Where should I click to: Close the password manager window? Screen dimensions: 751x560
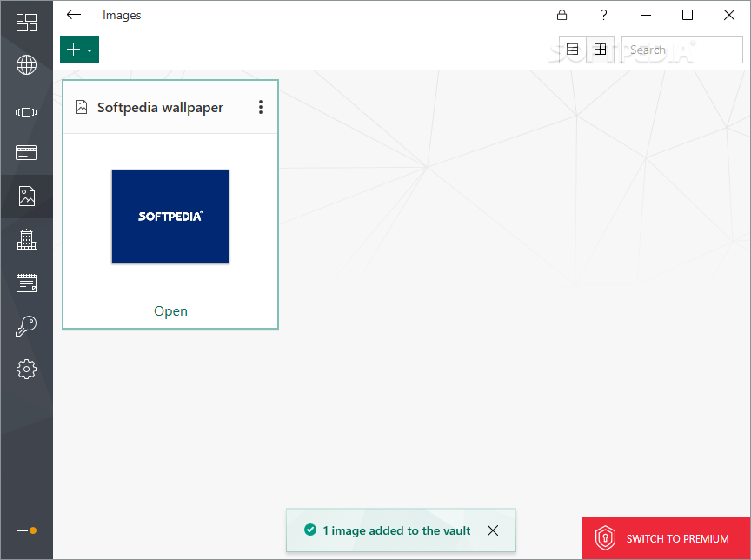tap(729, 15)
